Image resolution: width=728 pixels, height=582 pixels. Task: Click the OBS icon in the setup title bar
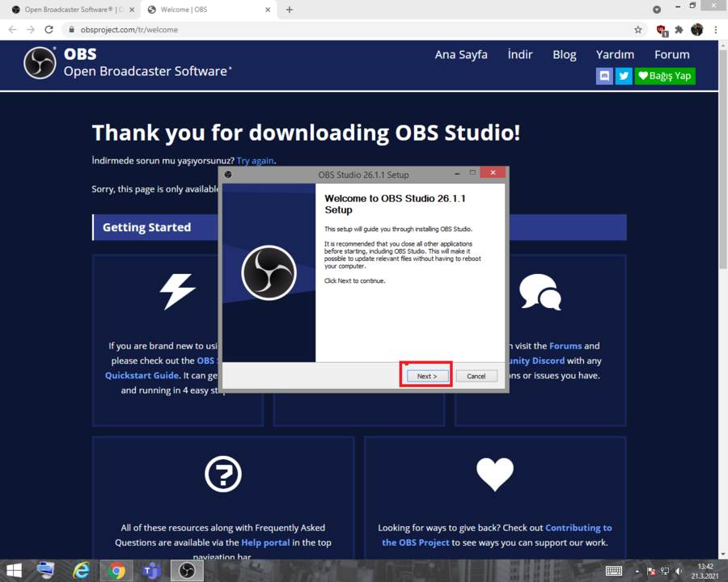pyautogui.click(x=228, y=175)
